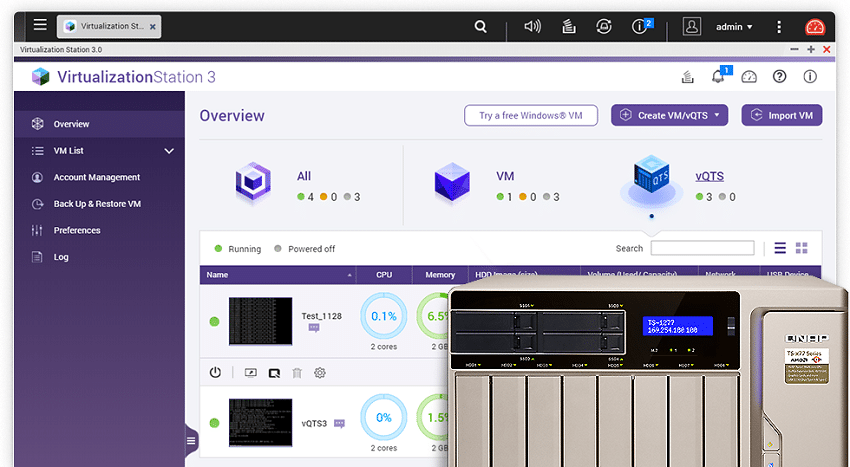Open Test_1128 description comment icon
The width and height of the screenshot is (850, 467).
[x=314, y=328]
